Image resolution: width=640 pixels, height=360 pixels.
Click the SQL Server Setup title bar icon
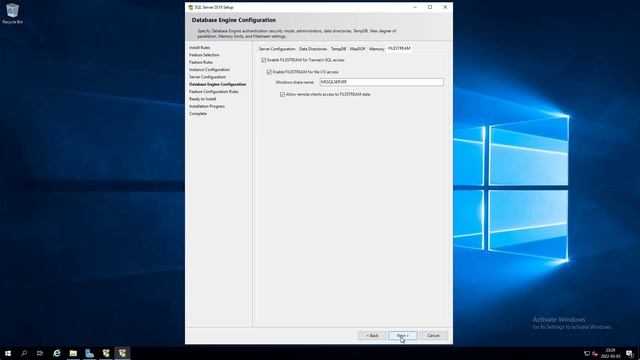click(190, 7)
